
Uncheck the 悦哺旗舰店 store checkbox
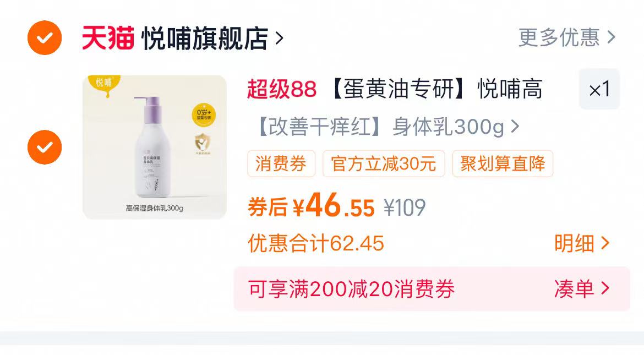pyautogui.click(x=45, y=37)
